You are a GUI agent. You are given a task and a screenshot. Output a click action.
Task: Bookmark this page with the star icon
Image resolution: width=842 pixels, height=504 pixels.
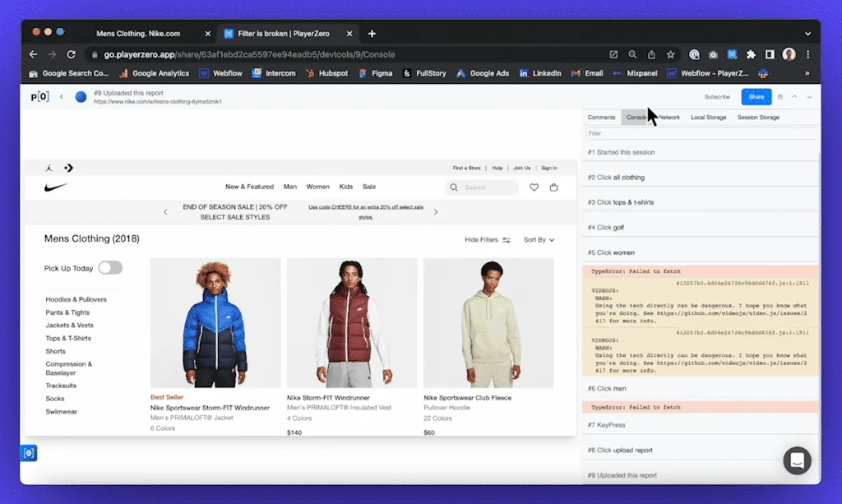(x=671, y=54)
